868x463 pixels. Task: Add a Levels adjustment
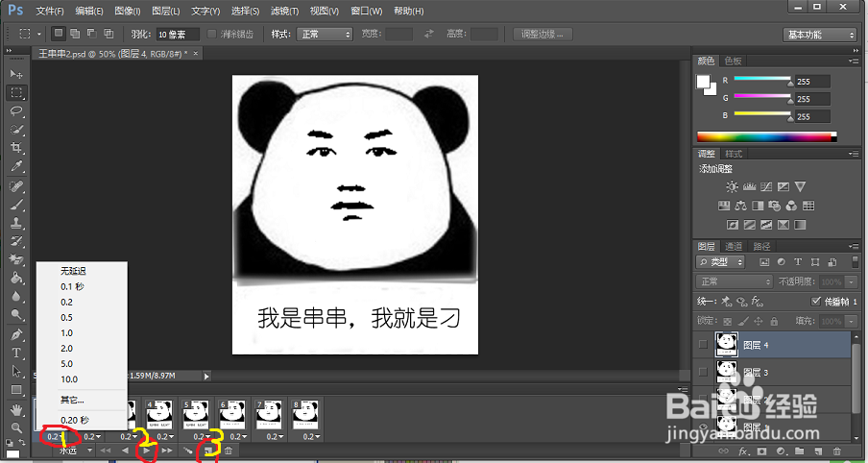[750, 186]
